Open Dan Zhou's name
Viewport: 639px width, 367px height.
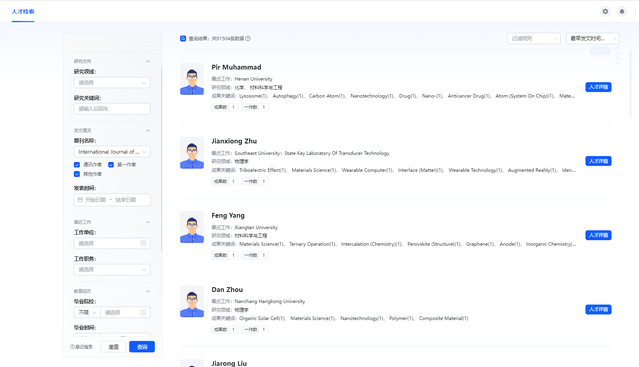pos(227,290)
